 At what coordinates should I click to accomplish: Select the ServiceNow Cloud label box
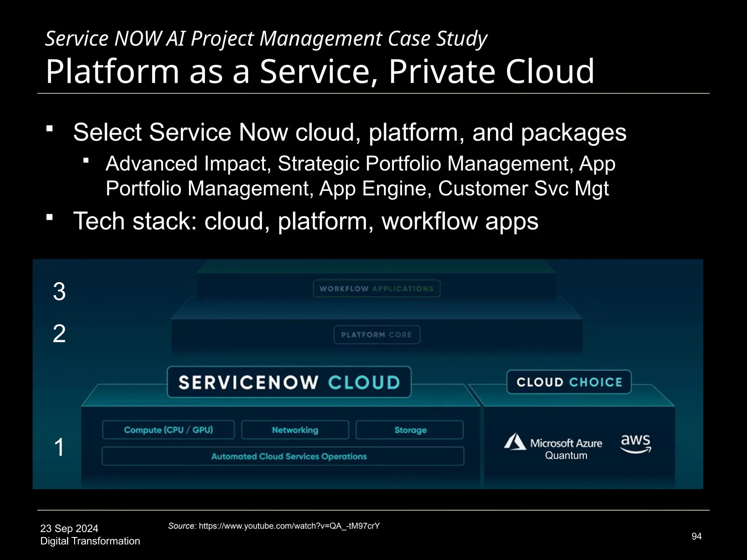tap(289, 382)
